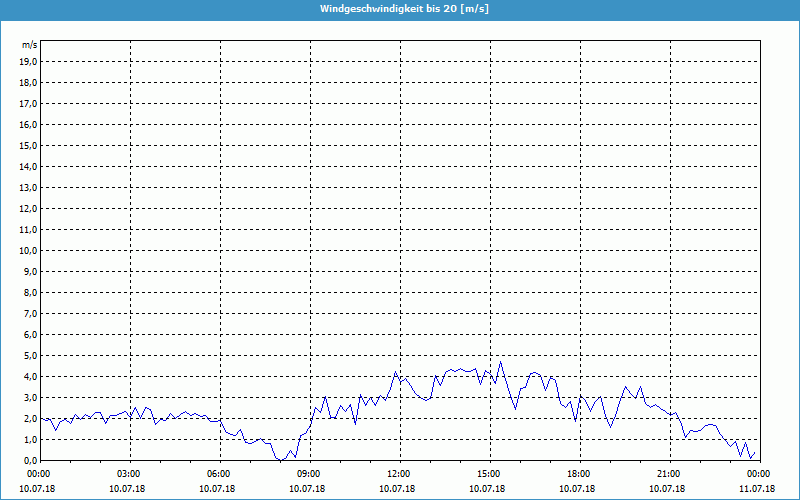The width and height of the screenshot is (800, 500).
Task: Click the 13,0 value on the y-axis
Action: (x=29, y=187)
